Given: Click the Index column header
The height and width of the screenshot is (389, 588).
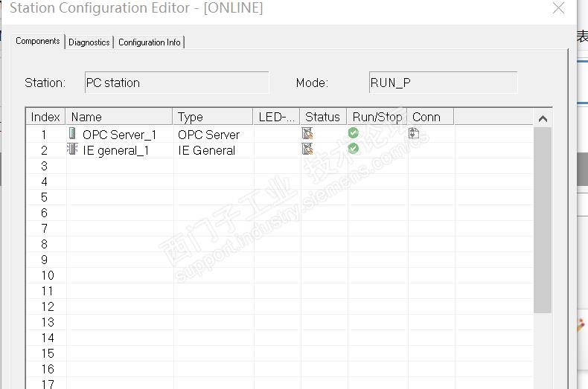Looking at the screenshot, I should (x=45, y=117).
